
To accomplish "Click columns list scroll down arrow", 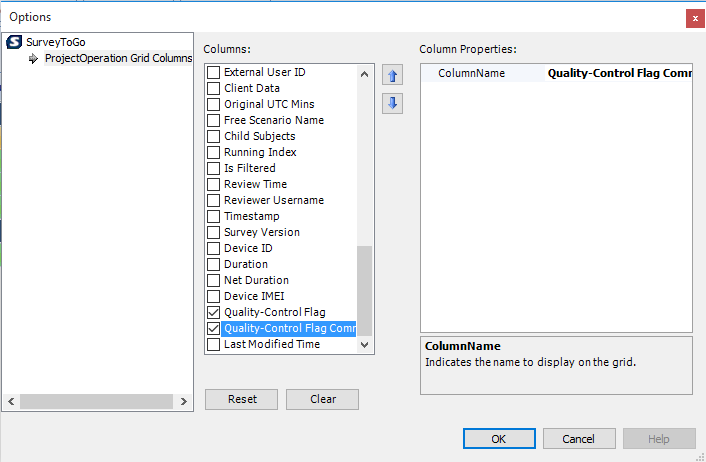I will pyautogui.click(x=365, y=344).
